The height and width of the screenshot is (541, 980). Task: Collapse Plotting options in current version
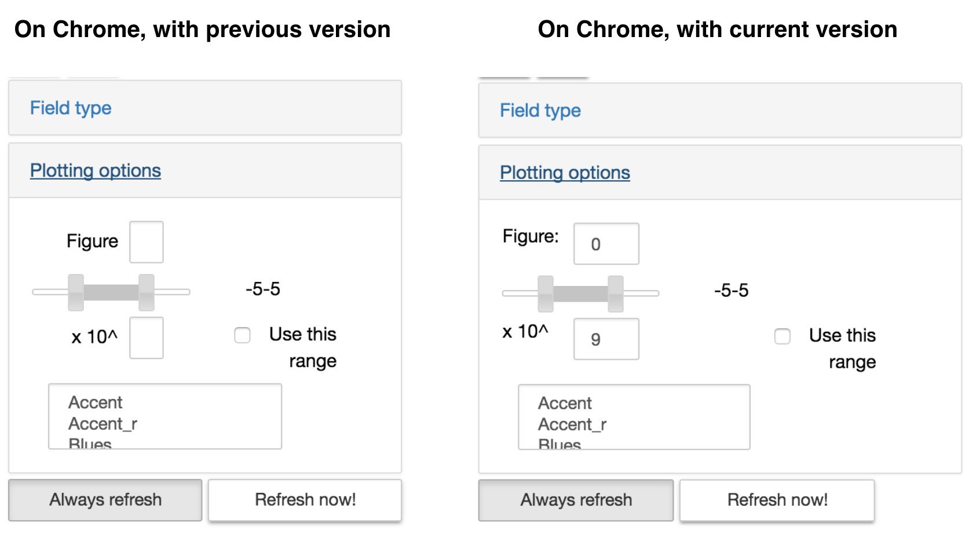click(x=565, y=173)
